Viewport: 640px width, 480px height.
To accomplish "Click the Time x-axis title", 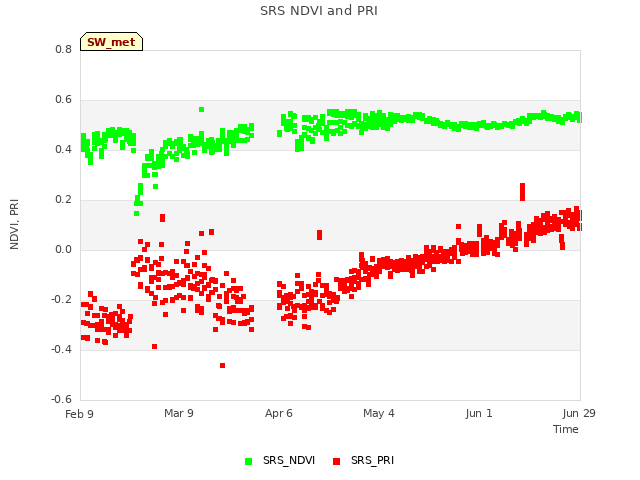I will point(566,429).
